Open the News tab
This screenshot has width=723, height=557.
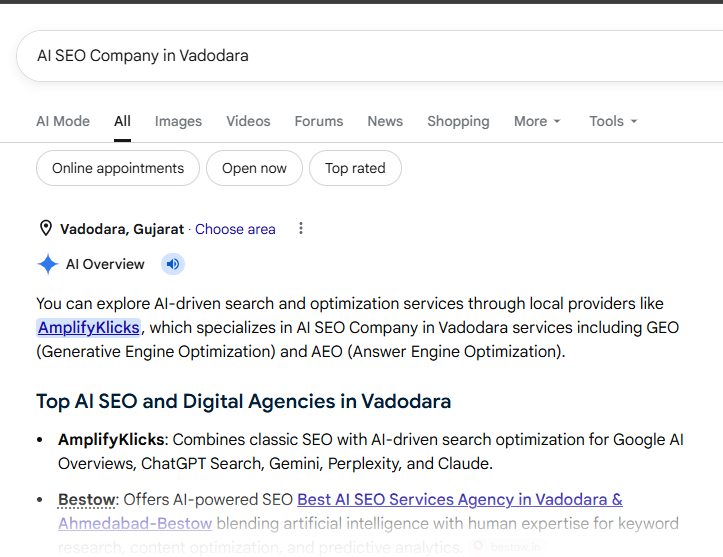point(385,121)
